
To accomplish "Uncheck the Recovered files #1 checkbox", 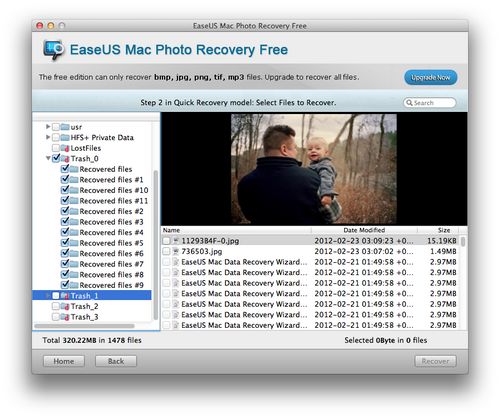I will coord(65,179).
